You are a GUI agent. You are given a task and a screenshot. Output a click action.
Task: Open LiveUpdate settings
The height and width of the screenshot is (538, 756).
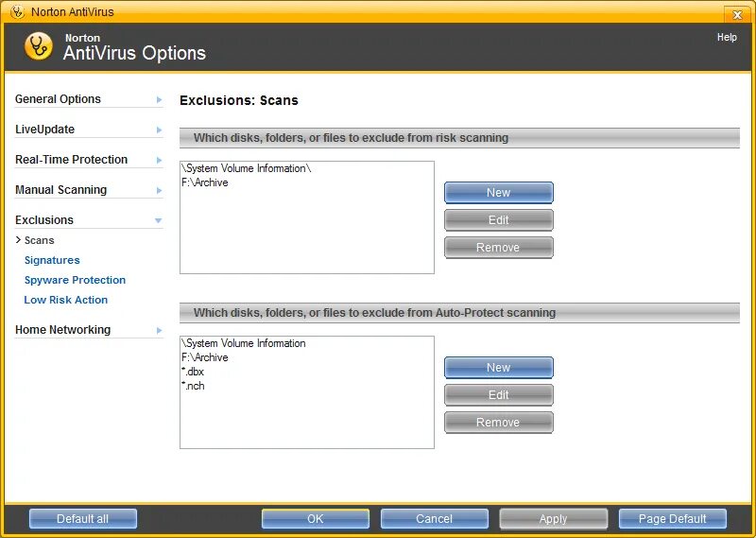(44, 130)
